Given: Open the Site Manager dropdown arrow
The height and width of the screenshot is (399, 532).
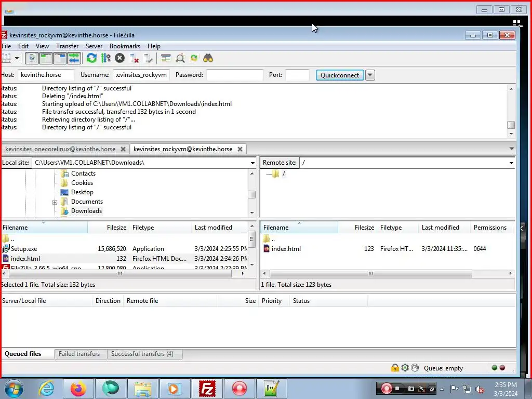Looking at the screenshot, I should [x=17, y=58].
